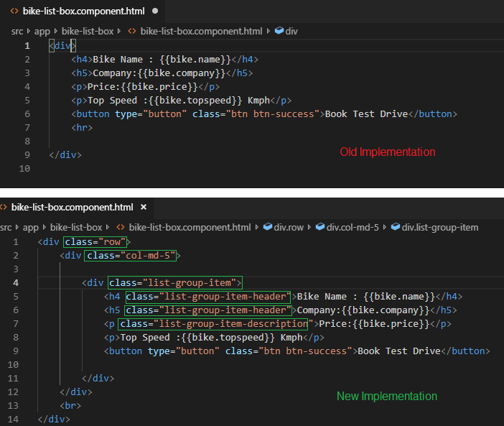Open 'div.col-md-5' breadcrumb item

[353, 227]
